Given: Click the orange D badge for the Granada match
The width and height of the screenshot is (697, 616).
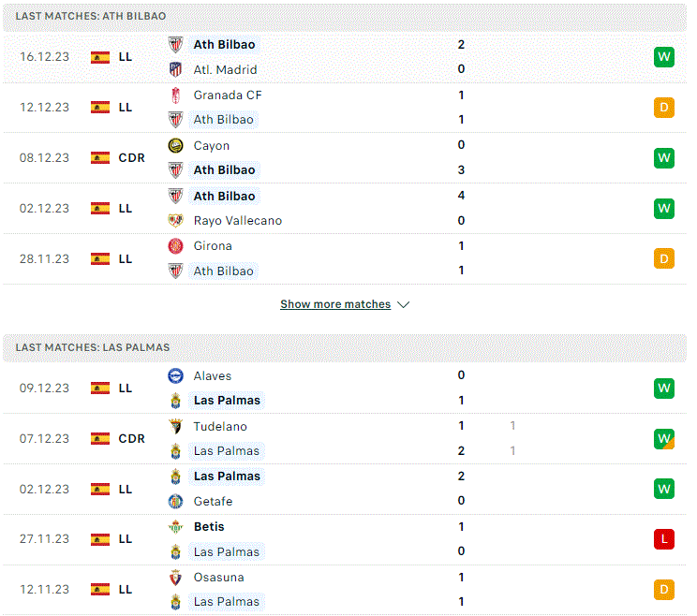Looking at the screenshot, I should (663, 108).
